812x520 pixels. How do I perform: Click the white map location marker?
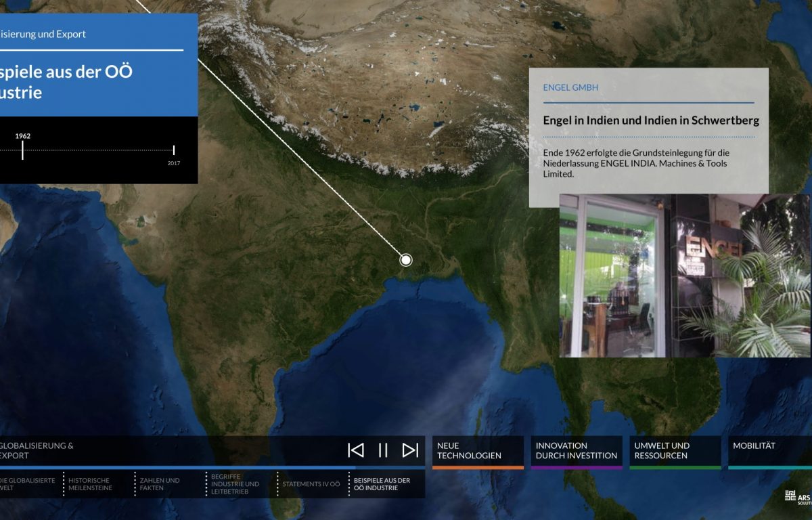406,259
